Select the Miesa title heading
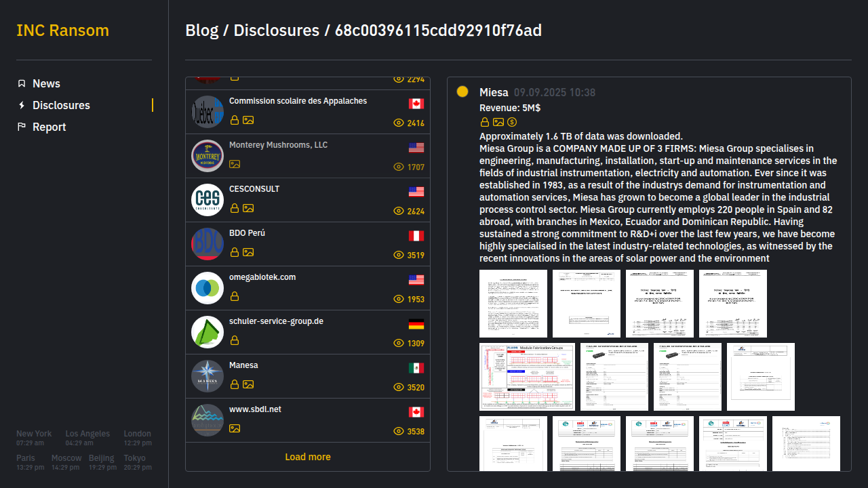The height and width of the screenshot is (488, 868). pos(494,92)
